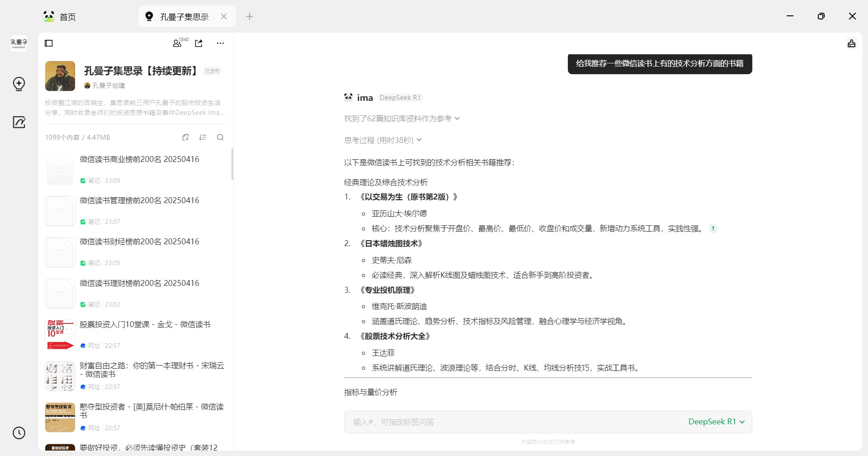Open the three-dot more options menu
This screenshot has height=456, width=868.
[220, 43]
